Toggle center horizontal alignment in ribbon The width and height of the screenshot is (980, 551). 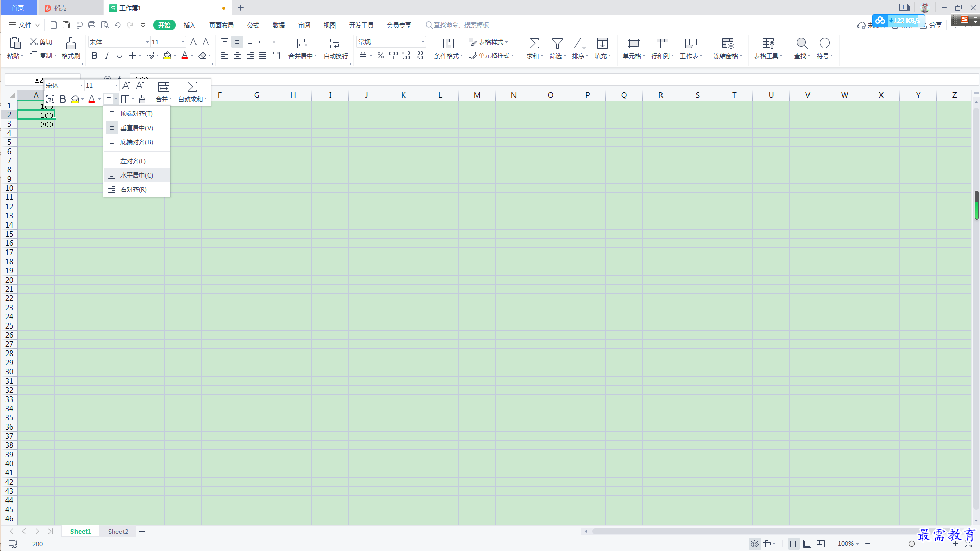point(237,55)
